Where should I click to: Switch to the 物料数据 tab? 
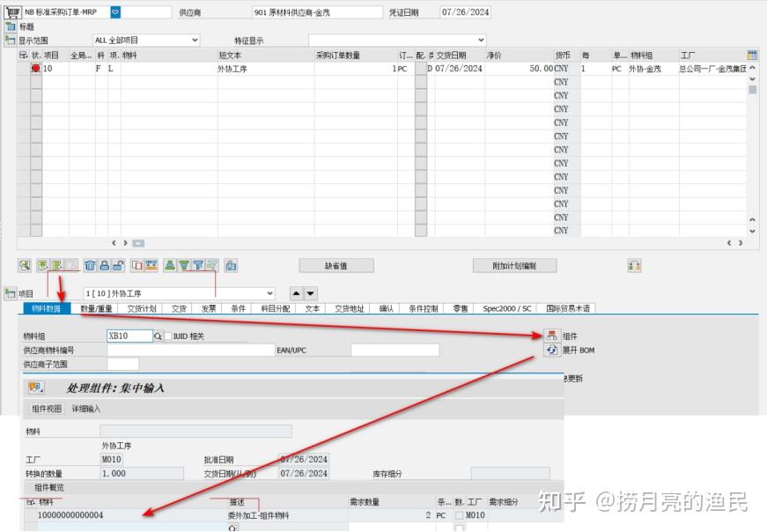(x=47, y=308)
